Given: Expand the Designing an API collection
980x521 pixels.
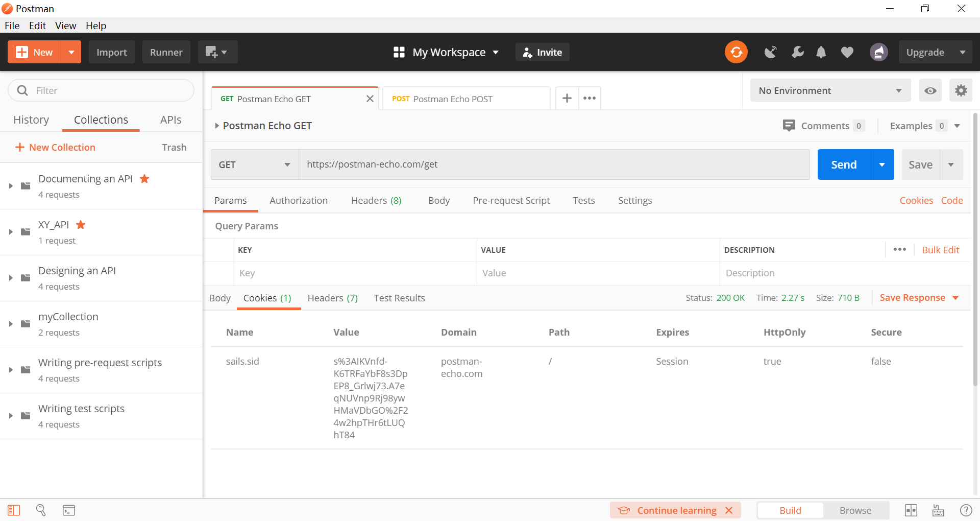Looking at the screenshot, I should (x=11, y=278).
